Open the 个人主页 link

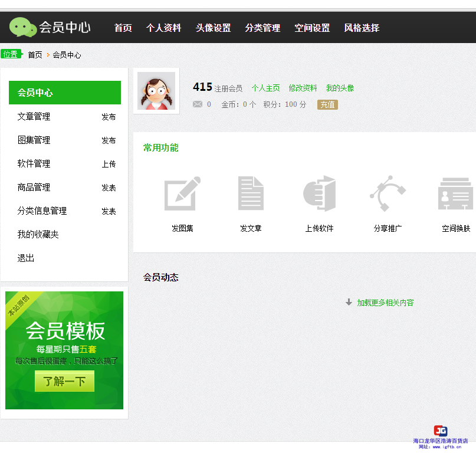pyautogui.click(x=265, y=88)
